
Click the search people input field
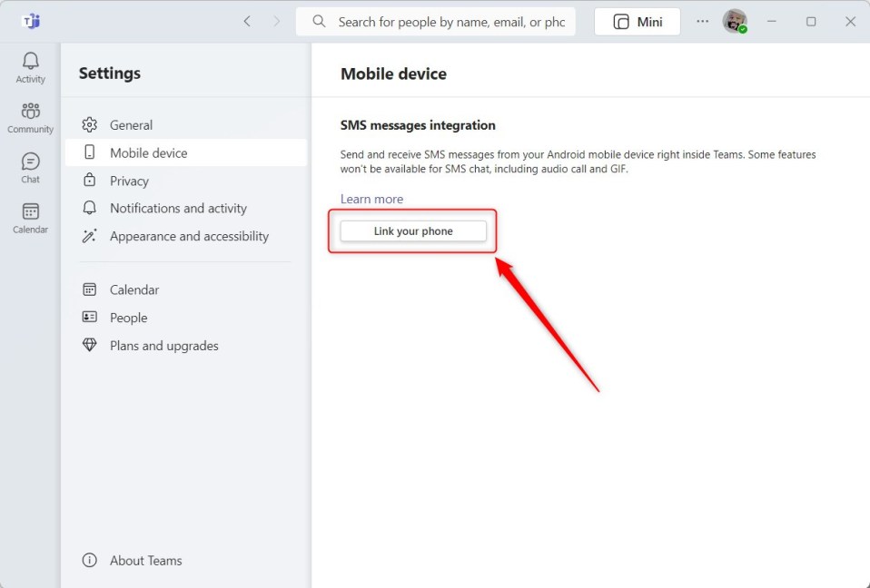(436, 21)
